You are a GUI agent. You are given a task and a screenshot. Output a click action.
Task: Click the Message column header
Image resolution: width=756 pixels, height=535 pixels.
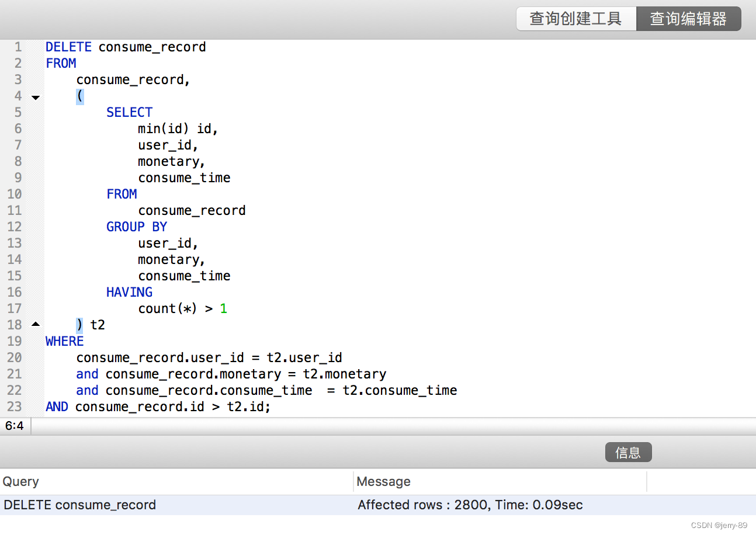(383, 481)
